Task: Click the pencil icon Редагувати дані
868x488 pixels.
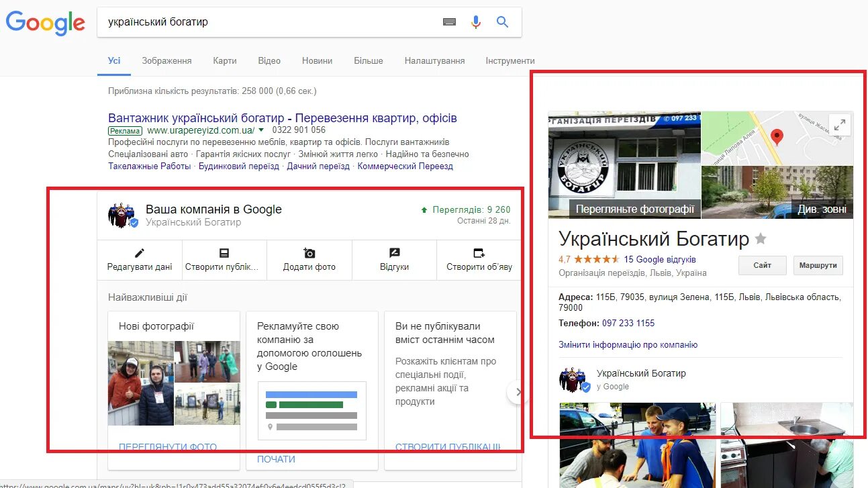Action: (140, 253)
